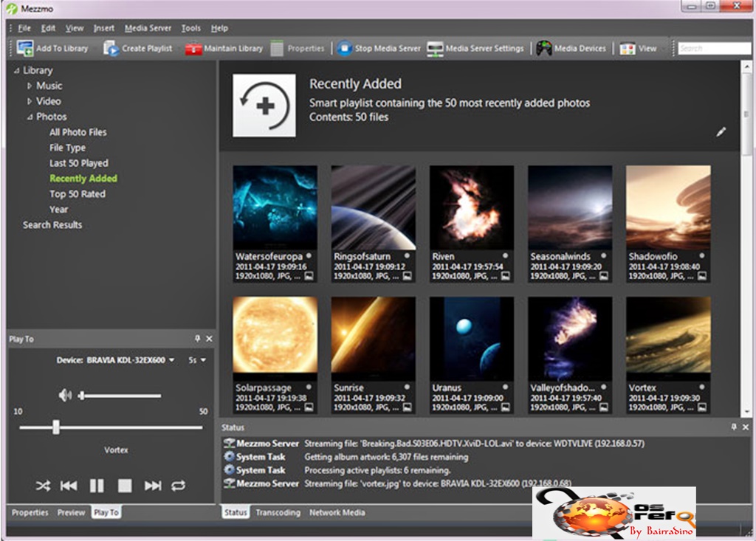Click the volume speaker icon

(x=65, y=396)
